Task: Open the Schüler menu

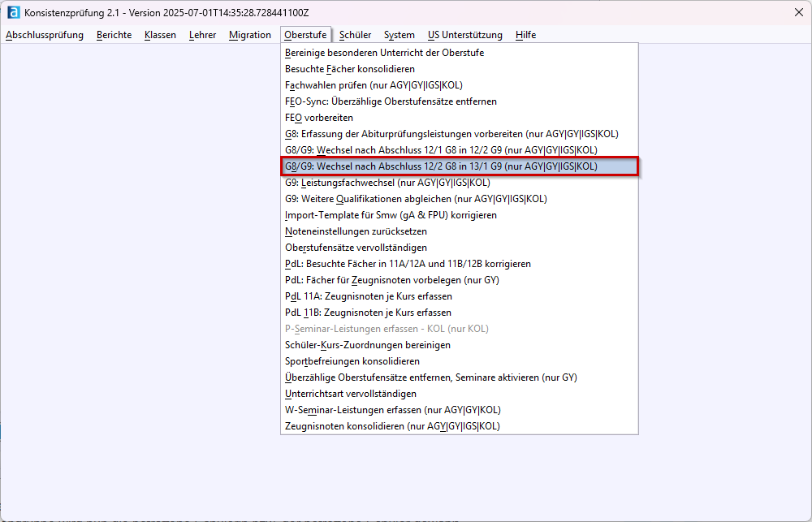Action: tap(356, 35)
